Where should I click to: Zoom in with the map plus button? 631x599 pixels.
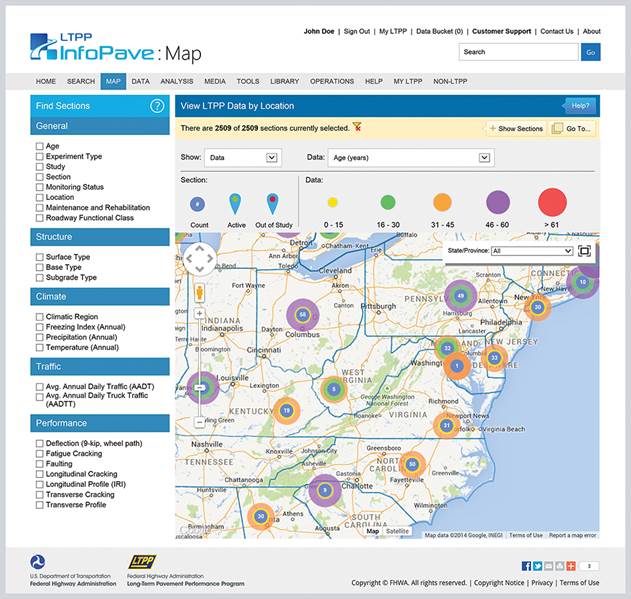point(199,314)
